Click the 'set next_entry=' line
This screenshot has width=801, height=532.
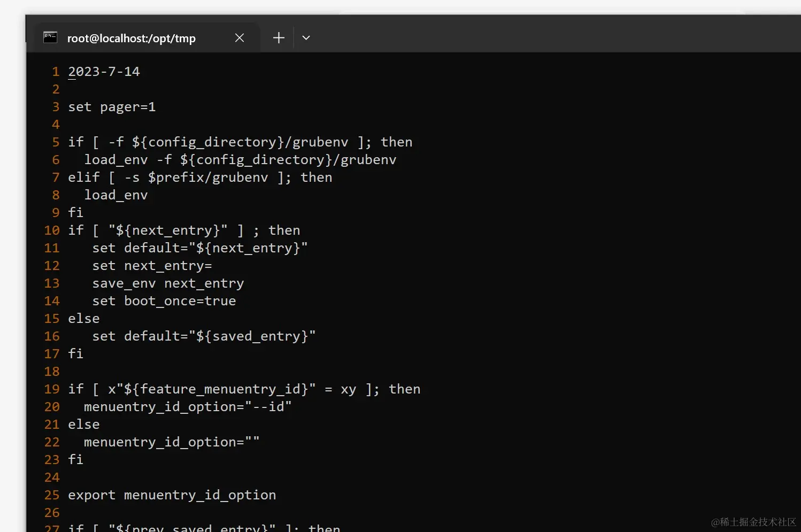tap(152, 266)
